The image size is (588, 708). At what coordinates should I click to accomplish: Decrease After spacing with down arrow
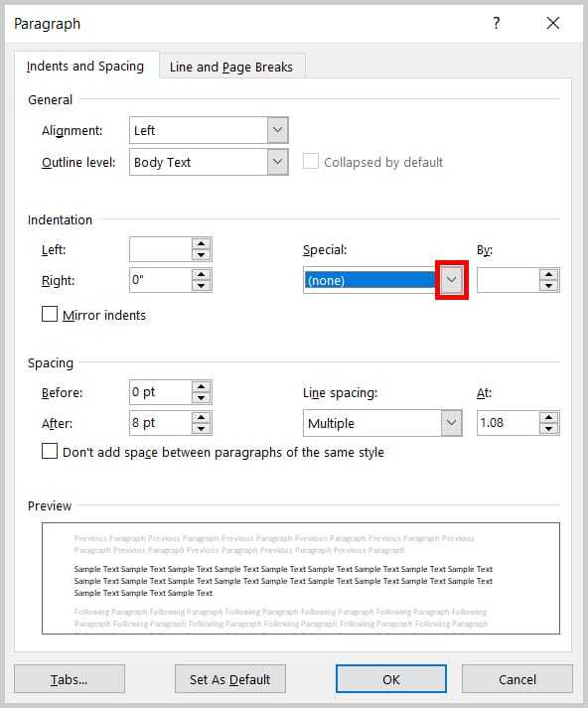(201, 429)
